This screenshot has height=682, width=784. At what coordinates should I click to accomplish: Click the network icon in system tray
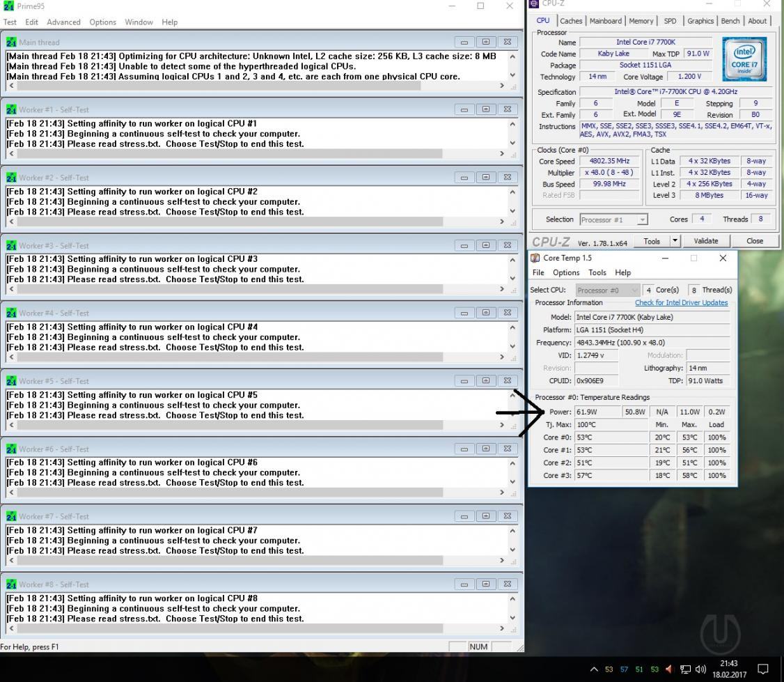[686, 669]
